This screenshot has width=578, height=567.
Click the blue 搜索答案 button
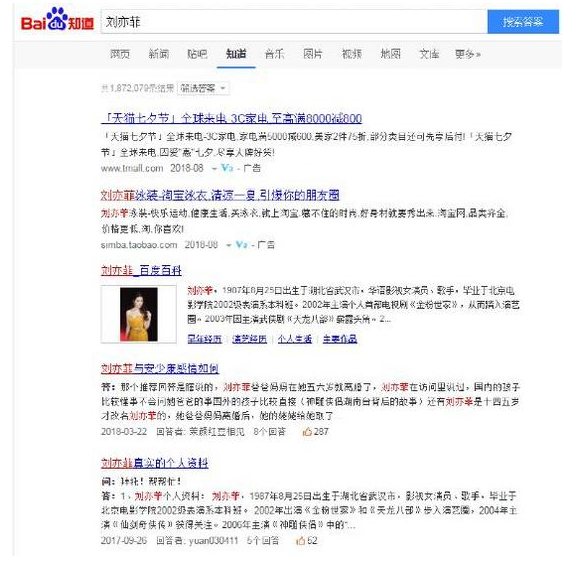click(x=523, y=22)
